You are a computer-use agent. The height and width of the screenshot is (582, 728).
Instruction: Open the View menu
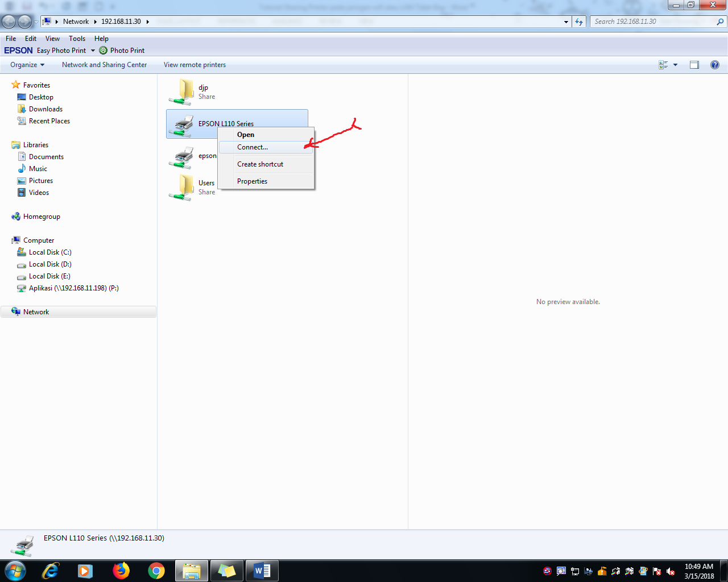pos(52,39)
